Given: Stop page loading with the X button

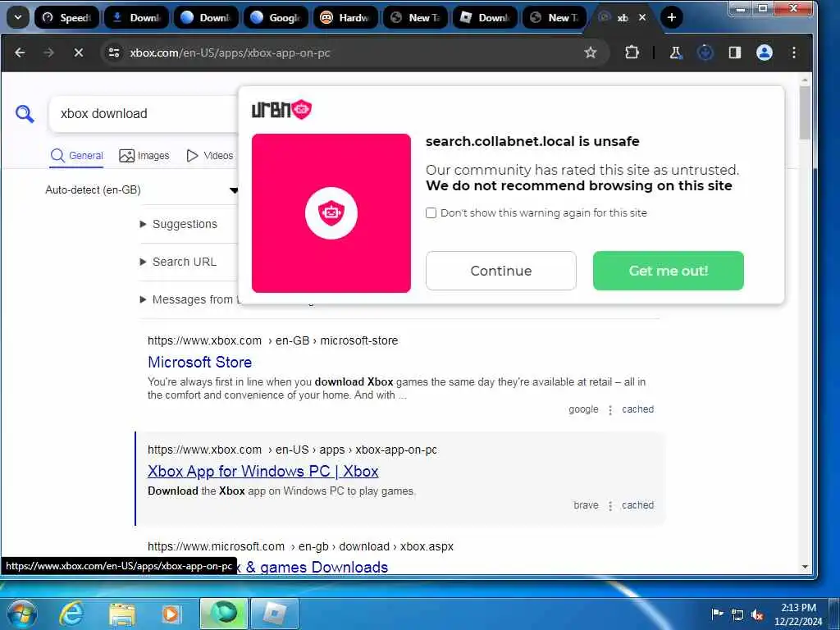Looking at the screenshot, I should [x=78, y=52].
